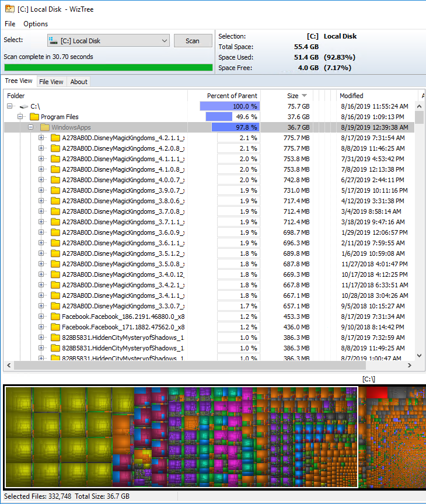Click folder icon of DisneyMagicKingdoms_4.2.1.1
The width and height of the screenshot is (426, 504).
click(x=55, y=138)
